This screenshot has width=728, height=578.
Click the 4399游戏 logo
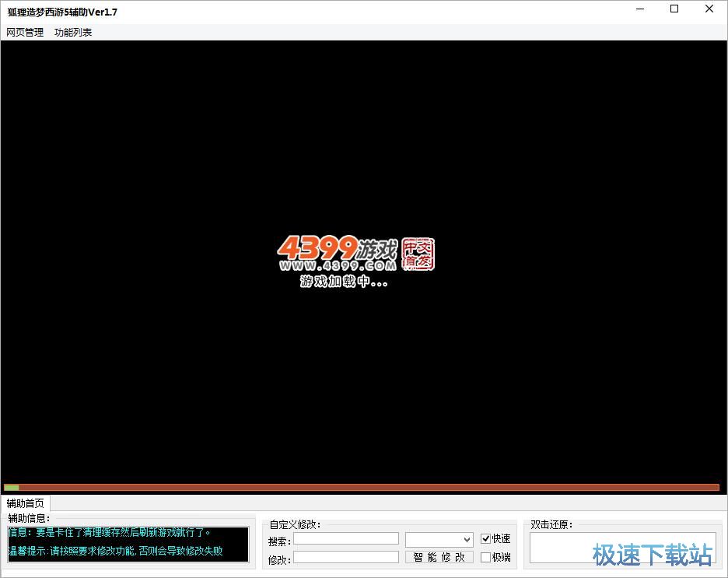[336, 249]
